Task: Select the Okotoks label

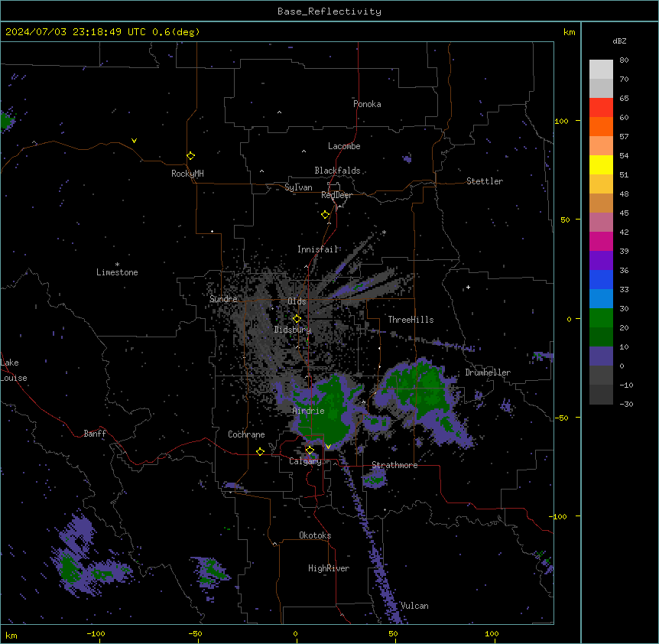Action: [315, 535]
